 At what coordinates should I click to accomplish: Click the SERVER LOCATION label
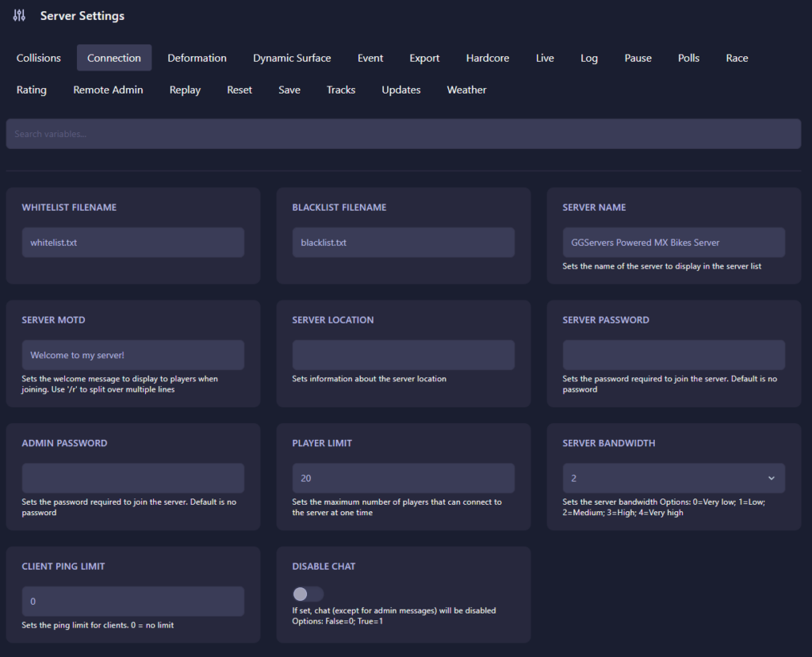pos(333,320)
